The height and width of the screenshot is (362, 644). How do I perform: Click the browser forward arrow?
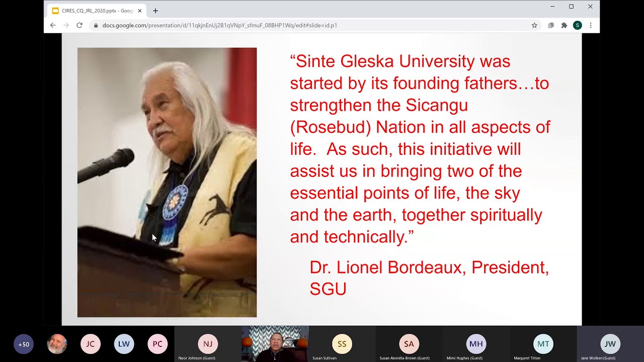[66, 25]
